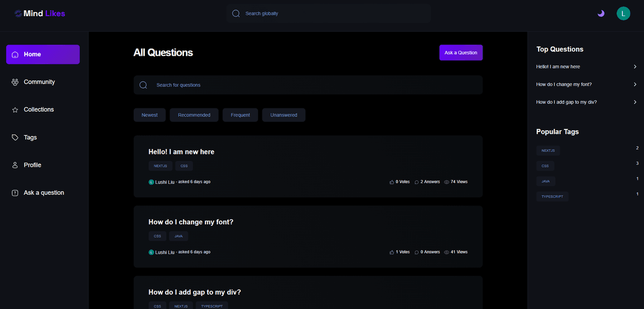Click the global search magnifier icon
Screen dimensions: 644x309
[236, 13]
